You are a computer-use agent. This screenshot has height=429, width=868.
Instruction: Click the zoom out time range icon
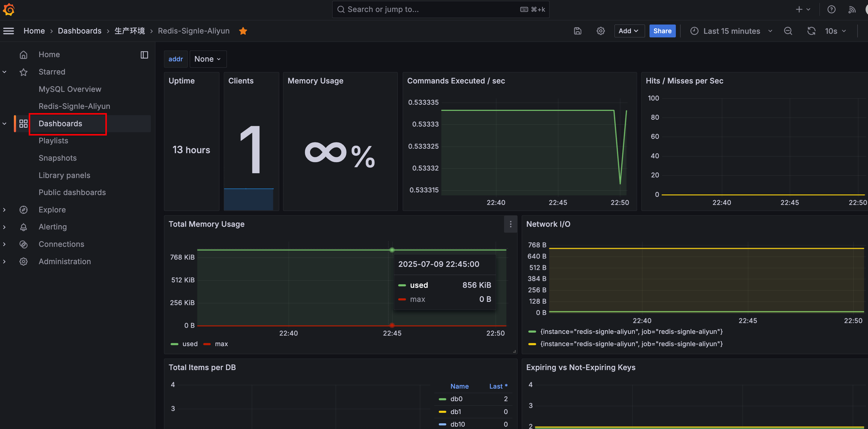(x=787, y=31)
